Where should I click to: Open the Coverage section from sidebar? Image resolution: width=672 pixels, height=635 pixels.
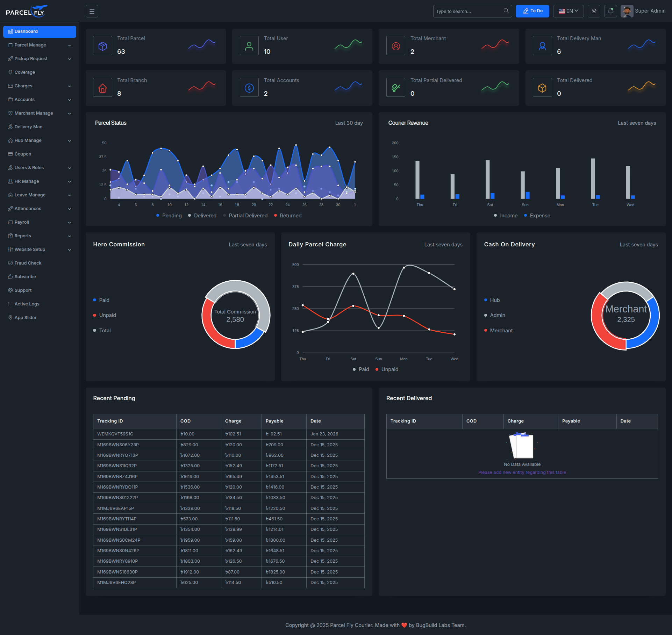[25, 72]
